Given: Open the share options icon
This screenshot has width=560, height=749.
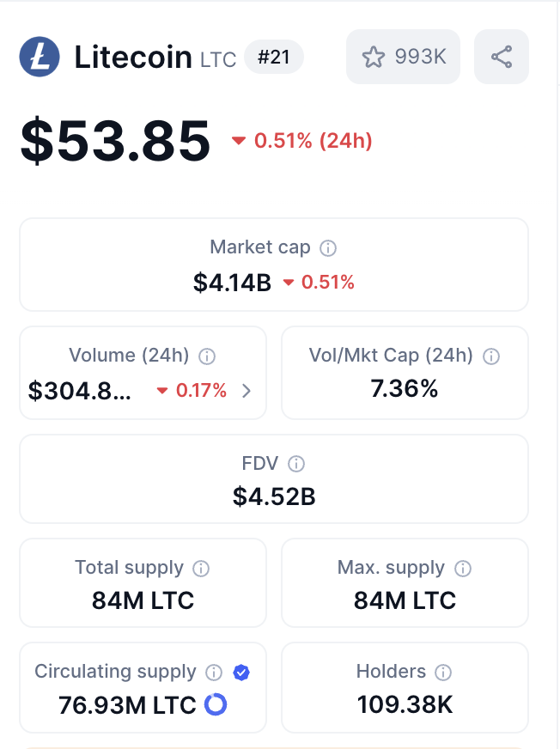Looking at the screenshot, I should pos(502,56).
